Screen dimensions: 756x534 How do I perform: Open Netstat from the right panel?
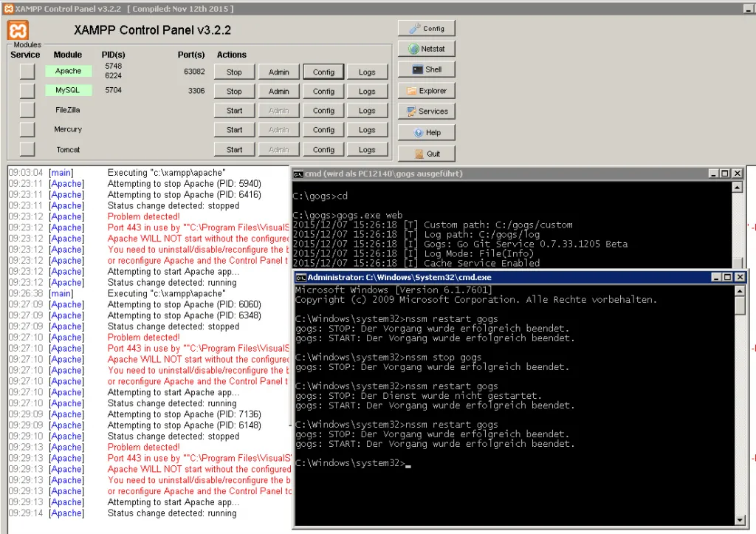pyautogui.click(x=427, y=49)
